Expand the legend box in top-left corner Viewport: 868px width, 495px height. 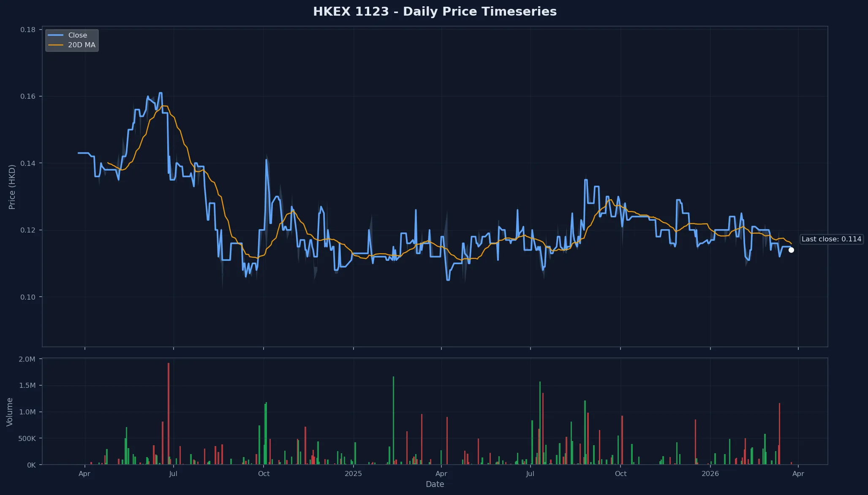(72, 40)
